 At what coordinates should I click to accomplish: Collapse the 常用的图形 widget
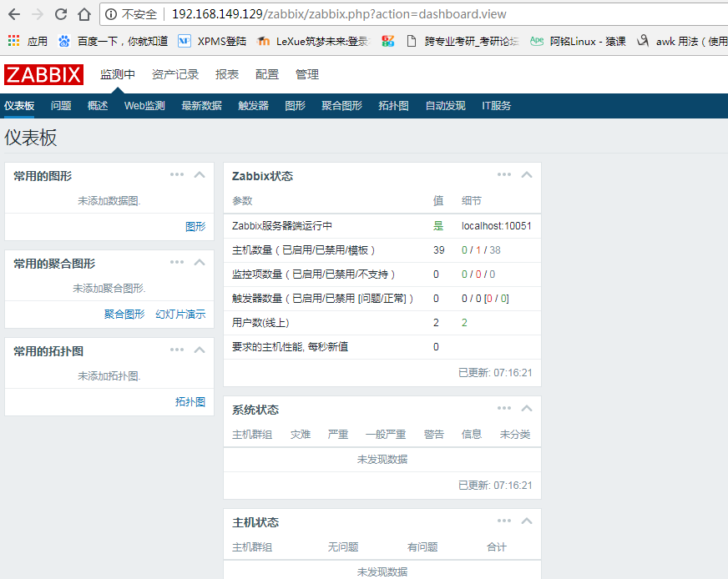tap(200, 175)
